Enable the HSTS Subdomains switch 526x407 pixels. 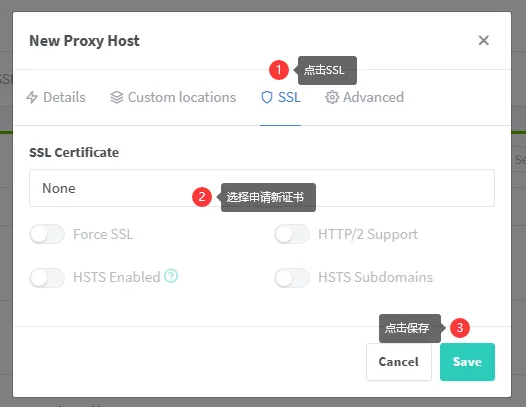(292, 277)
